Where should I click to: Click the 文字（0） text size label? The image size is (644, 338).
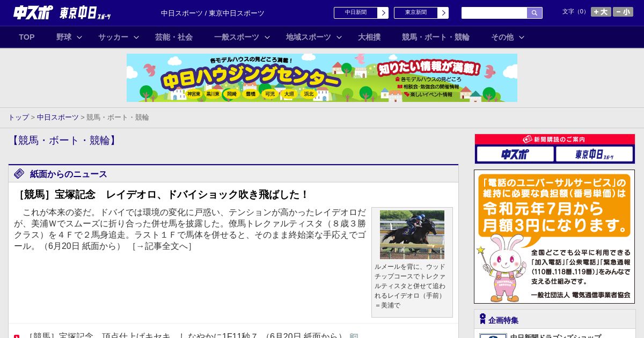pos(575,12)
